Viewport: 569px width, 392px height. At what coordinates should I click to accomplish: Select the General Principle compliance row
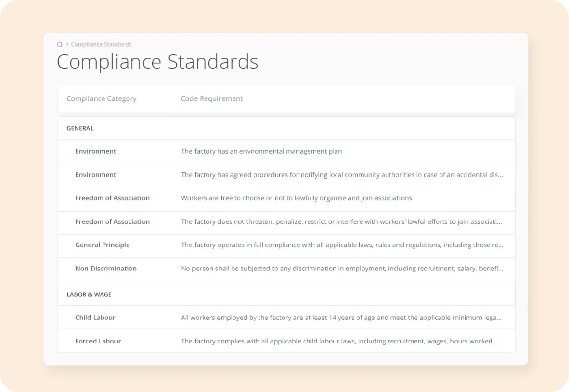click(102, 245)
